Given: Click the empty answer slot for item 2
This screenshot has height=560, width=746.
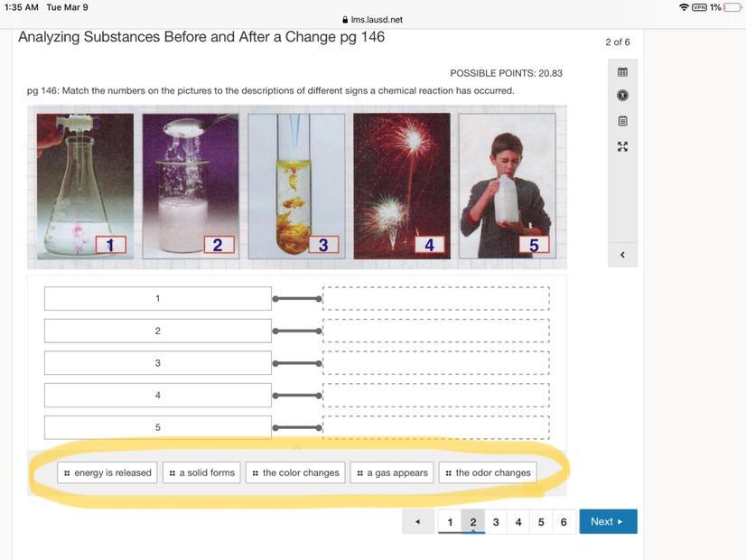Looking at the screenshot, I should pyautogui.click(x=436, y=331).
